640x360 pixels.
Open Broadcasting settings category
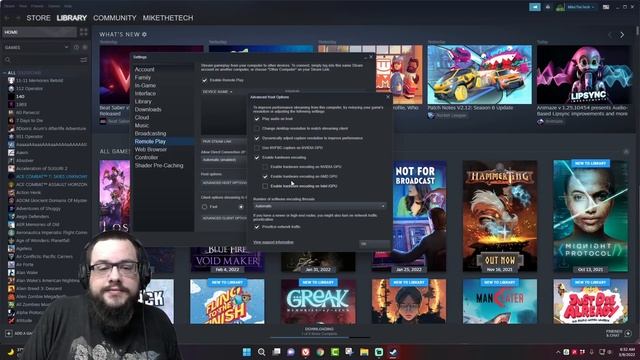point(150,133)
